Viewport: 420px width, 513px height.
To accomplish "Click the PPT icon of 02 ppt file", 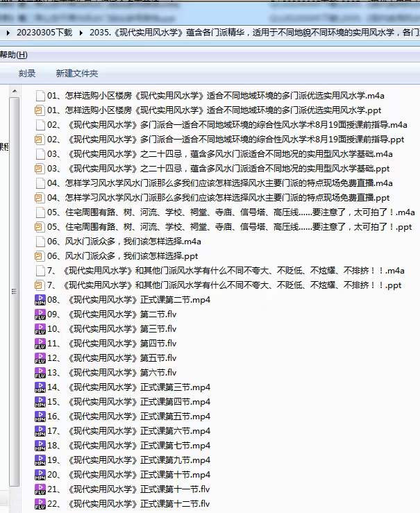I will 40,140.
